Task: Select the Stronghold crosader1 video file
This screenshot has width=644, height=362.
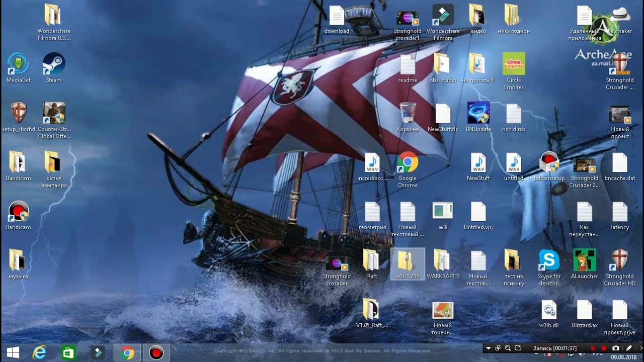Action: pos(408,26)
